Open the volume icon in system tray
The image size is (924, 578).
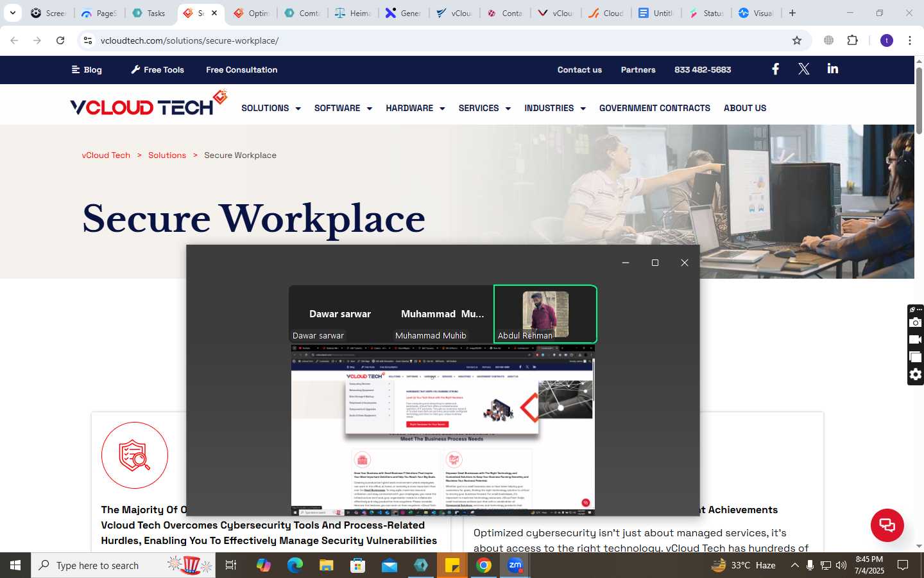(841, 565)
